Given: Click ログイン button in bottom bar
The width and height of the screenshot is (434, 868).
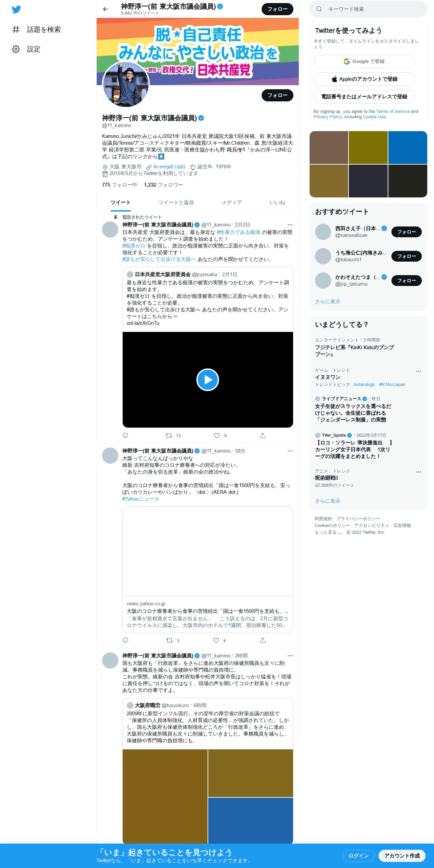Looking at the screenshot, I should [358, 856].
